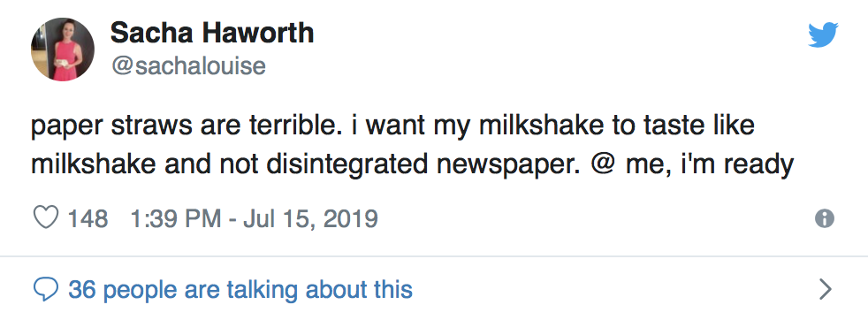This screenshot has height=320, width=868.
Task: Click the blue speech bubble reply icon
Action: [46, 290]
